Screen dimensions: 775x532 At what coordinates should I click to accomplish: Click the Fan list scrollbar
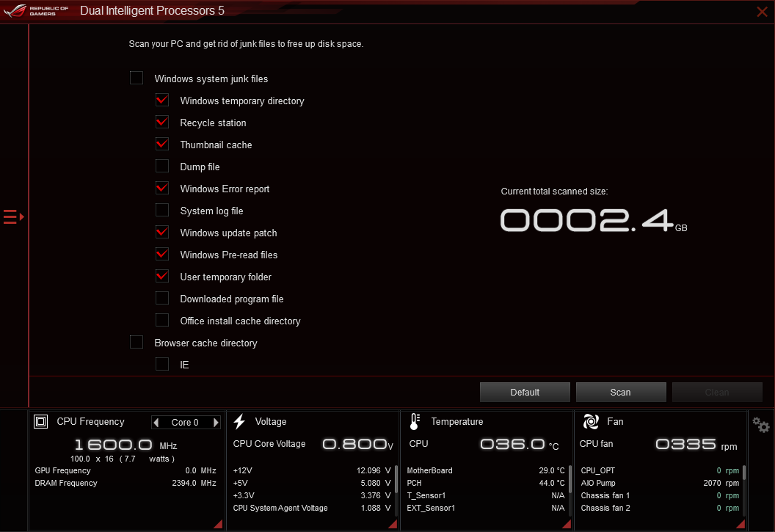[x=744, y=473]
